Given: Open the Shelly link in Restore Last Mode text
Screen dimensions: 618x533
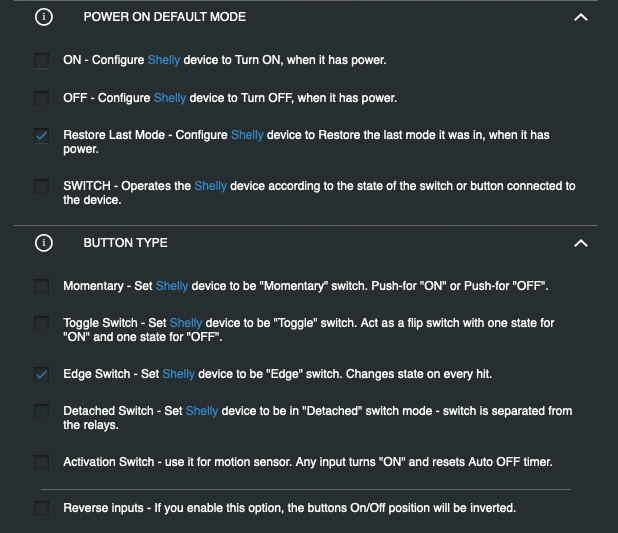Looking at the screenshot, I should [x=247, y=135].
